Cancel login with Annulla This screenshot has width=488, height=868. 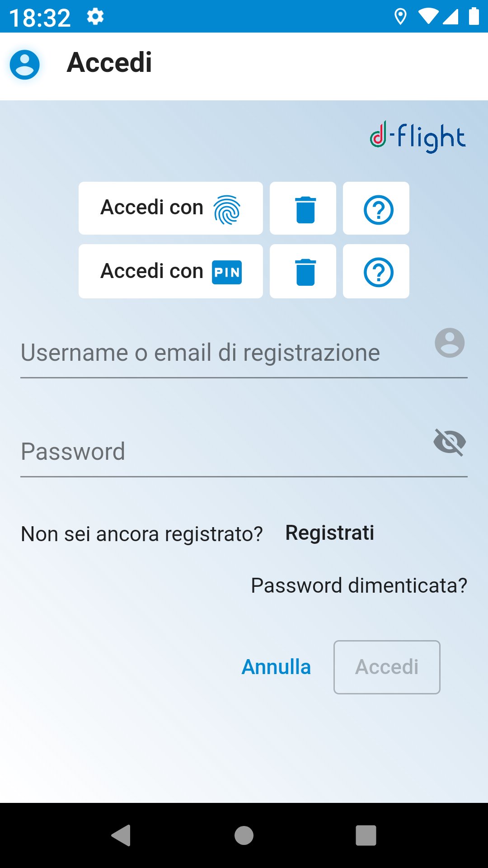[x=276, y=667]
